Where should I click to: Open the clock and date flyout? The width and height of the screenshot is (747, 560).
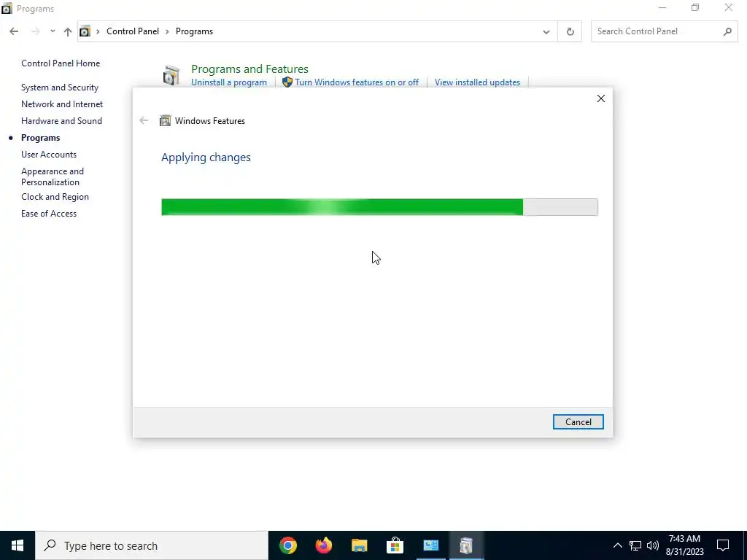[684, 545]
